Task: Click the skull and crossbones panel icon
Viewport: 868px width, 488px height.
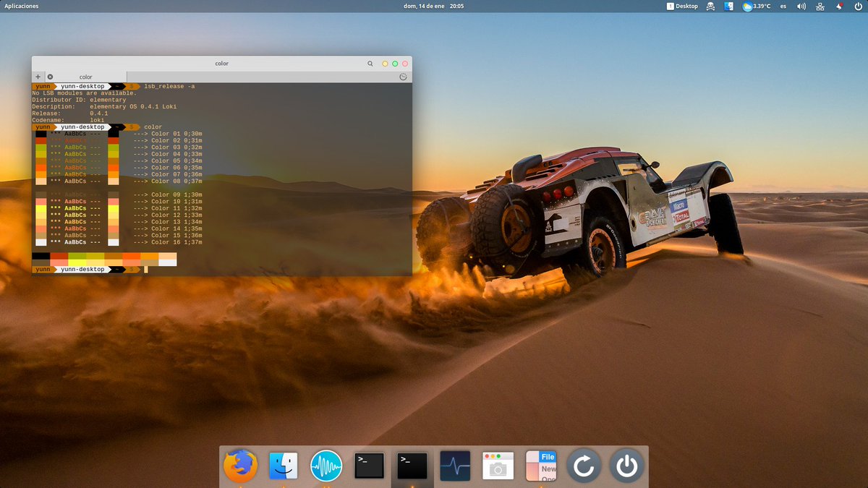Action: pos(710,6)
